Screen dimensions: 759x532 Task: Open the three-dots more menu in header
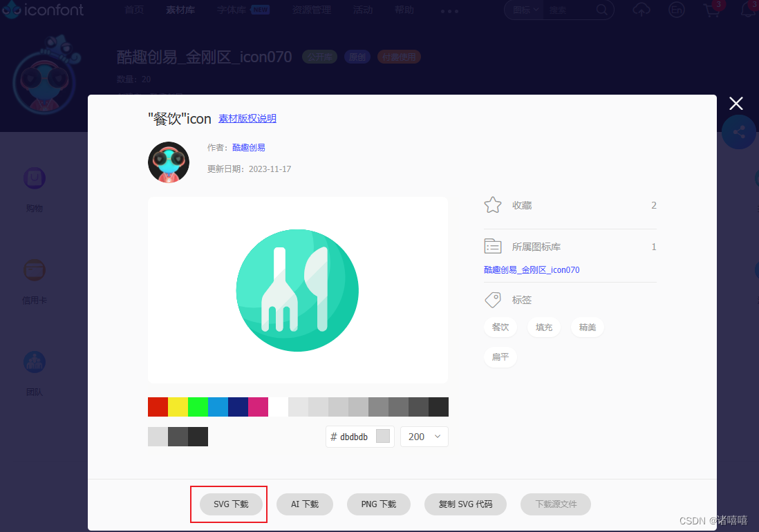(x=449, y=11)
